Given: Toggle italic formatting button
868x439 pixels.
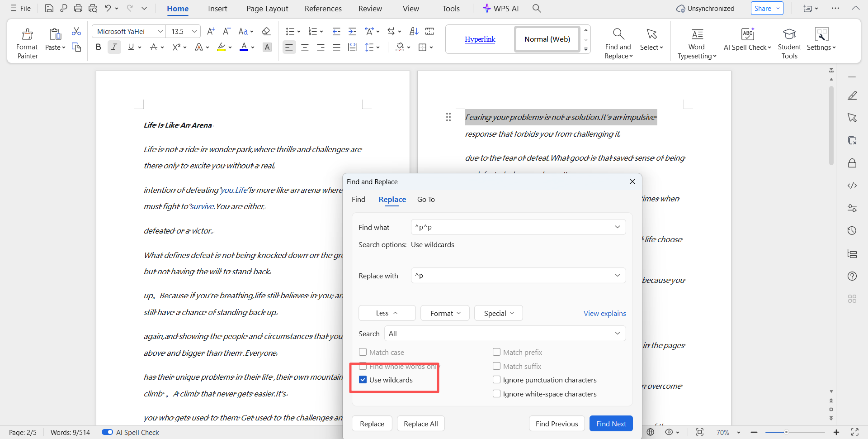Looking at the screenshot, I should coord(114,47).
